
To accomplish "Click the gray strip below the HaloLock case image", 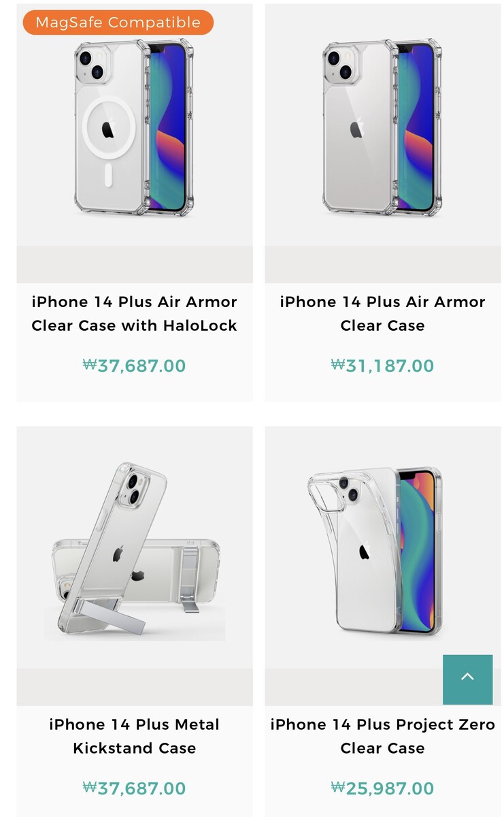I will (135, 264).
